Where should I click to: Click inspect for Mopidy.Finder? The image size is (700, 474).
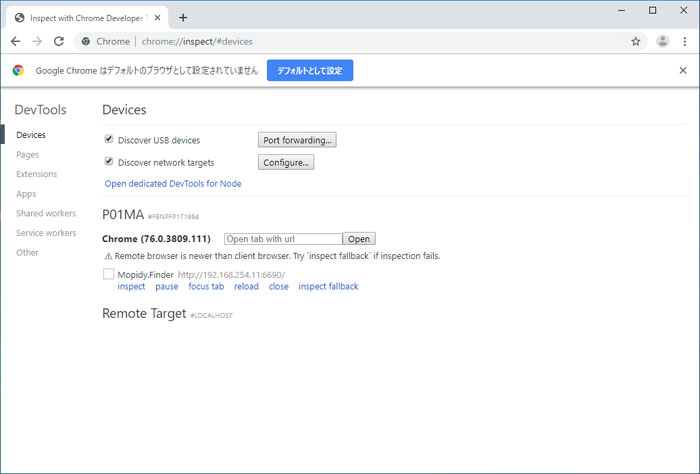coord(131,287)
